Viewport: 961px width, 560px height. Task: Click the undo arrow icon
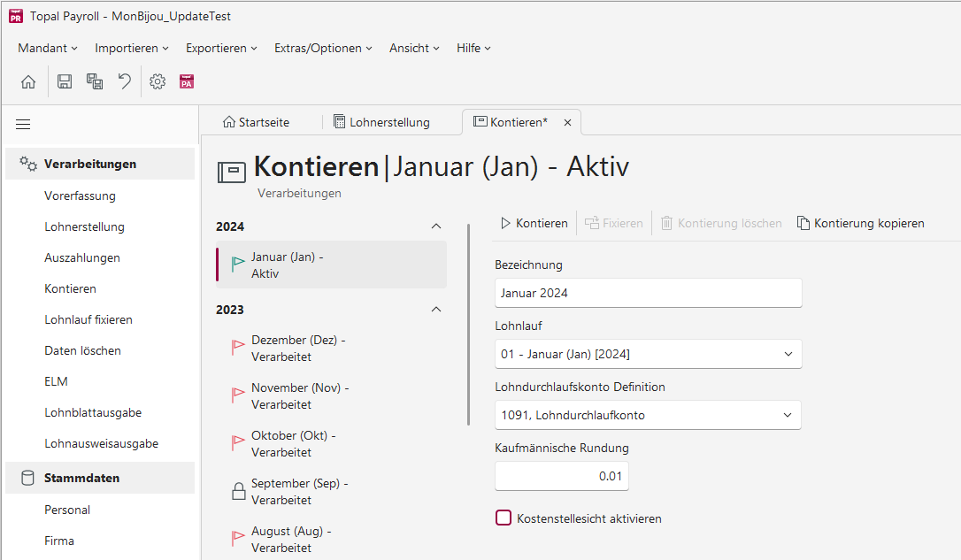(125, 81)
